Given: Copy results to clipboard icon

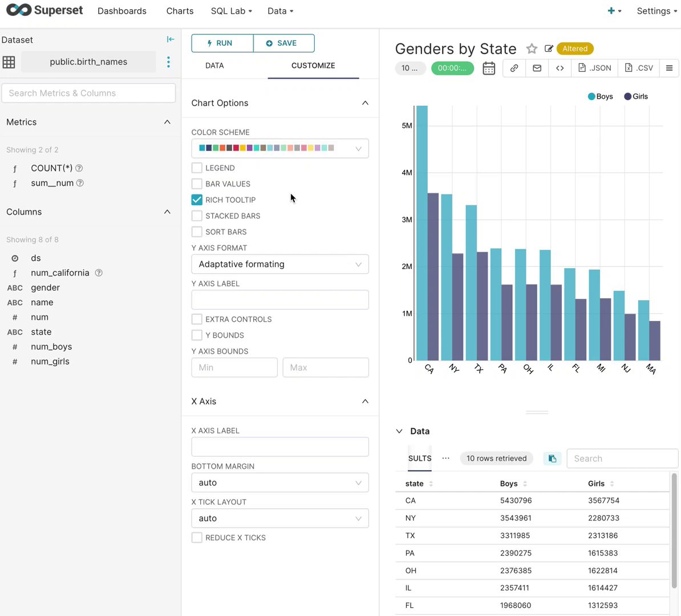Looking at the screenshot, I should [x=552, y=459].
